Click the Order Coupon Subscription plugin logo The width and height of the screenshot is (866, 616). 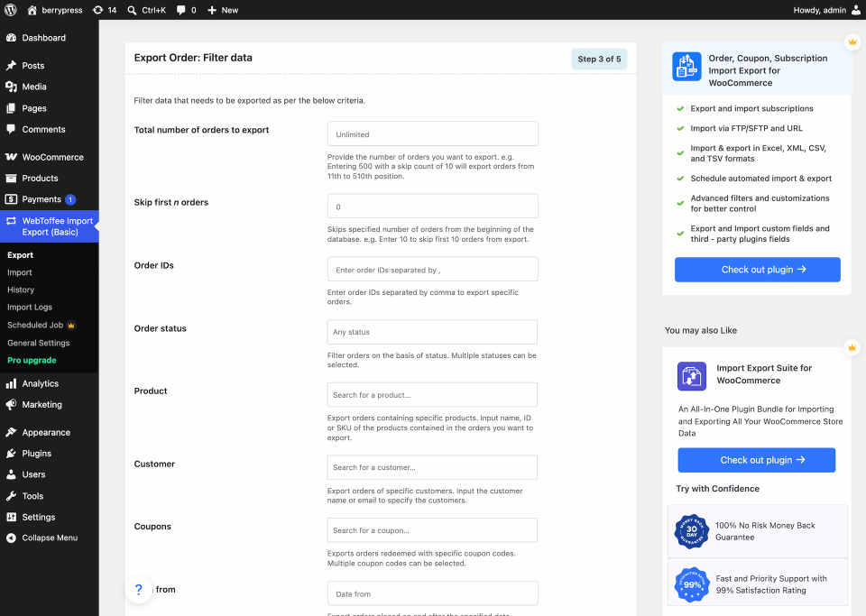(686, 66)
